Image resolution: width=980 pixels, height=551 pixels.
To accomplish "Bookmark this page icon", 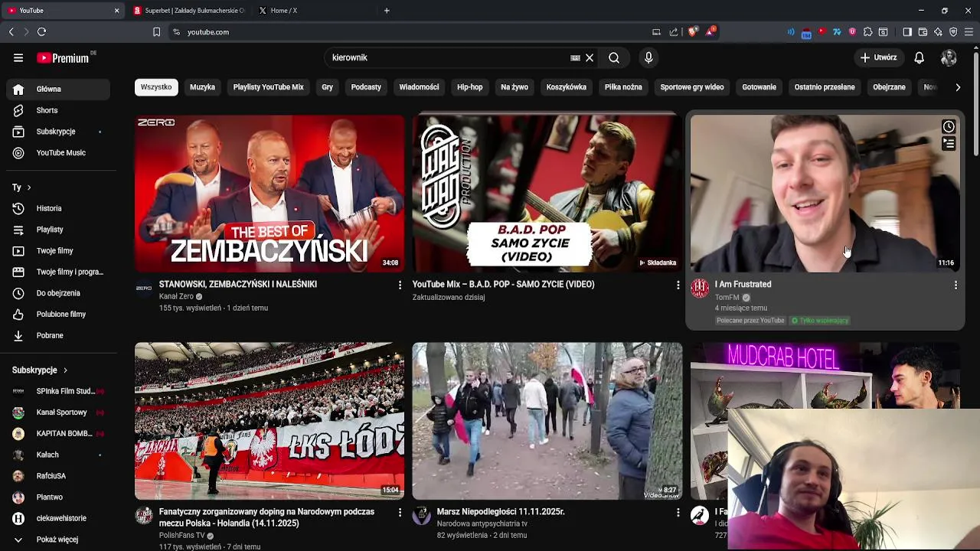I will 156,32.
